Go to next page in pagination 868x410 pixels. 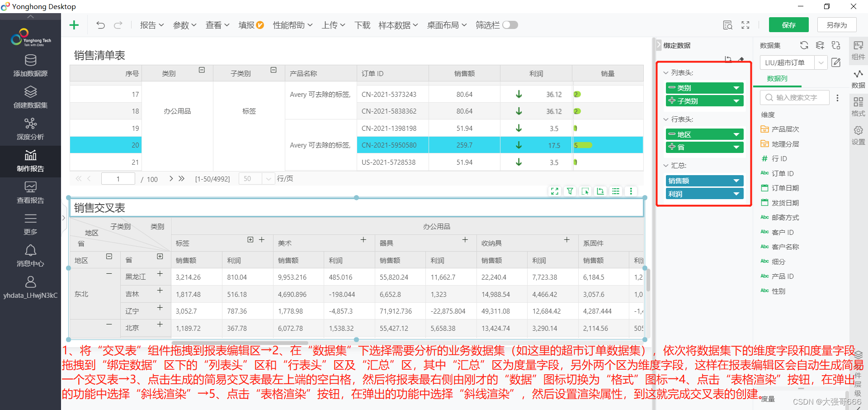(171, 179)
